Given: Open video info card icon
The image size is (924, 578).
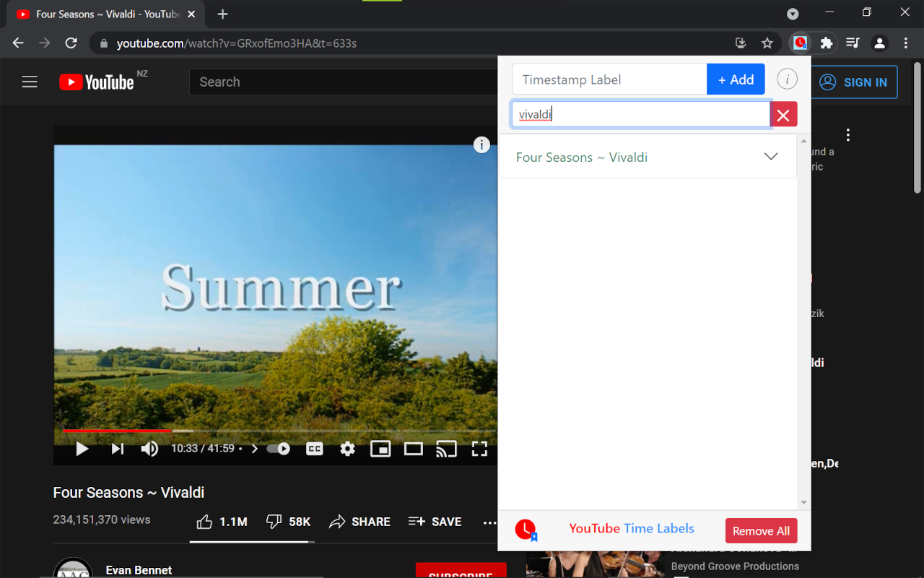Looking at the screenshot, I should pos(481,145).
